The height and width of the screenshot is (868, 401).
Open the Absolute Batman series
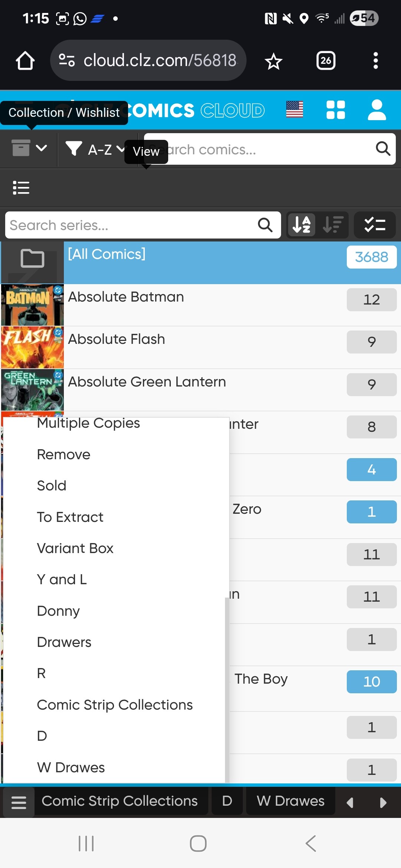126,297
